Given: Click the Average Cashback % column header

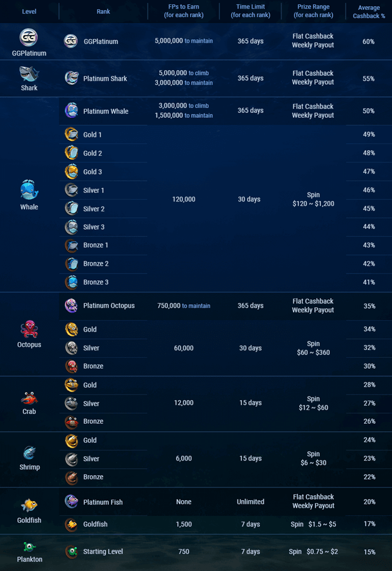Looking at the screenshot, I should pos(369,12).
